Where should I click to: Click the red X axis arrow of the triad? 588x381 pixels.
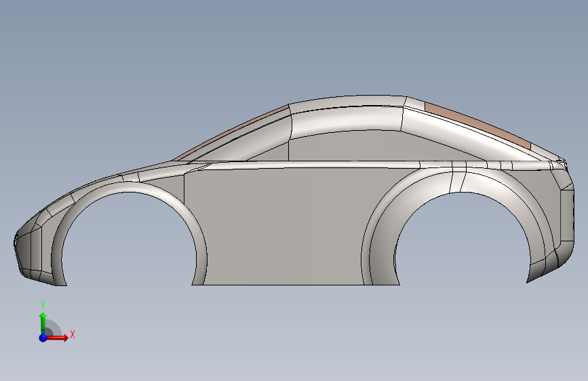(58, 338)
